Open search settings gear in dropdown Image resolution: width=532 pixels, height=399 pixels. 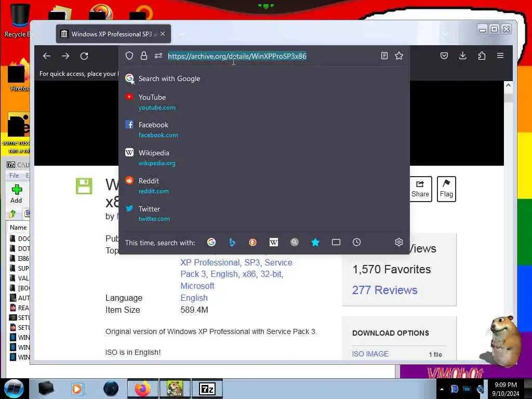coord(399,242)
